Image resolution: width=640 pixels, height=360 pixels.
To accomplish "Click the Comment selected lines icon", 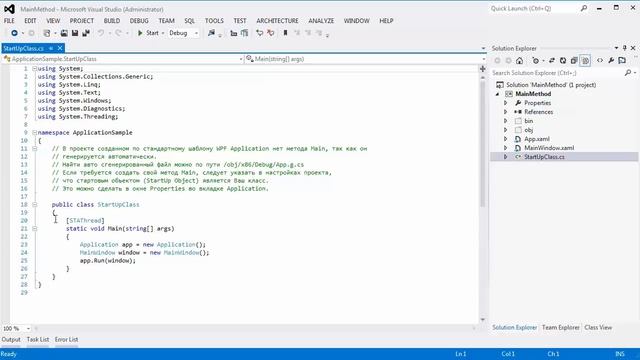I will pyautogui.click(x=259, y=33).
